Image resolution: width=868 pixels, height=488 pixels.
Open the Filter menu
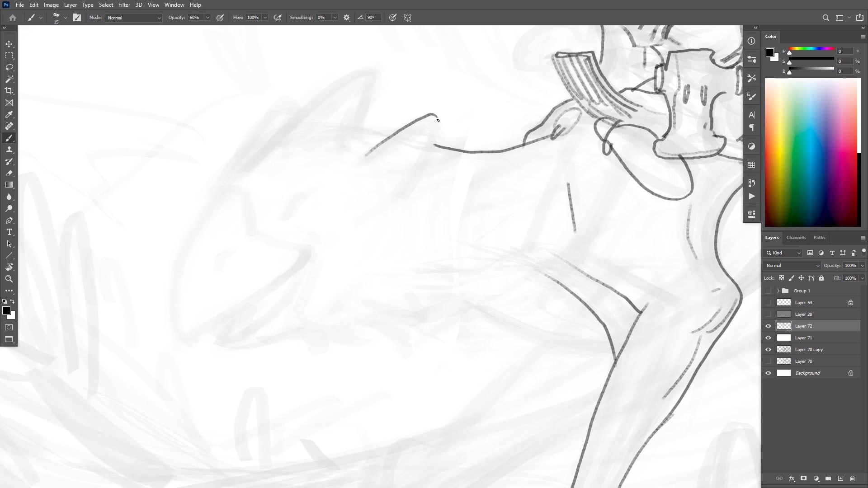[x=124, y=5]
